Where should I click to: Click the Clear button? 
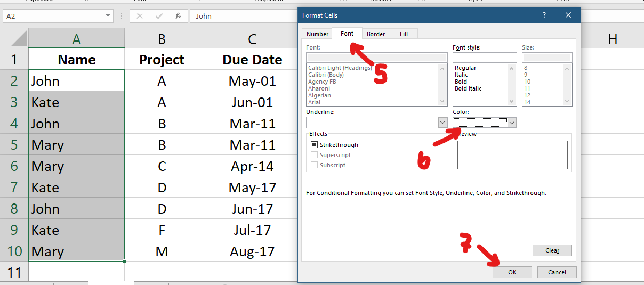tap(552, 250)
